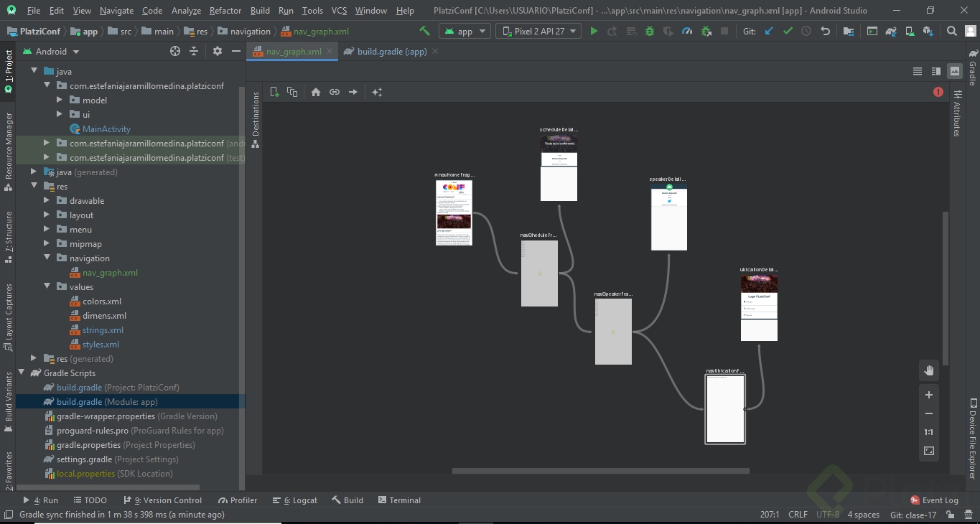The image size is (980, 524).
Task: Click the red error indicator icon
Action: point(938,92)
